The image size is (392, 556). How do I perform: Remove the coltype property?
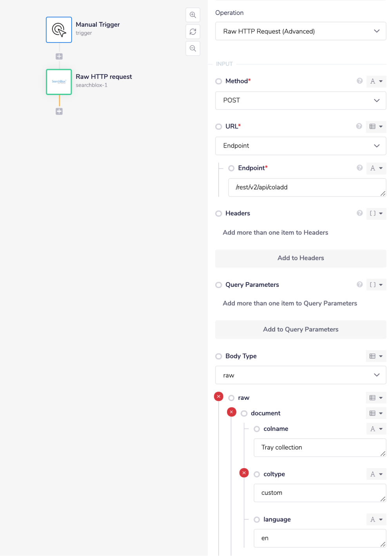coord(244,473)
